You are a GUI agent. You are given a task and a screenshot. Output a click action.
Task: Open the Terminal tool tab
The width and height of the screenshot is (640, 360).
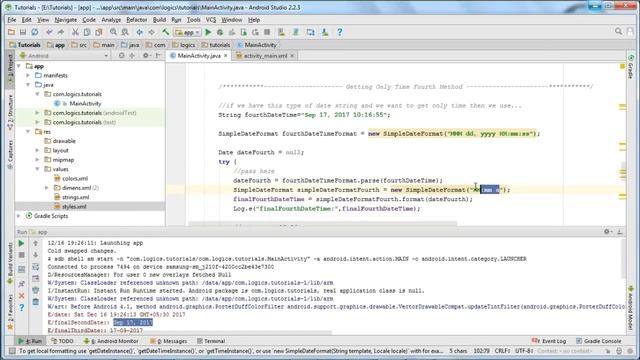211,341
